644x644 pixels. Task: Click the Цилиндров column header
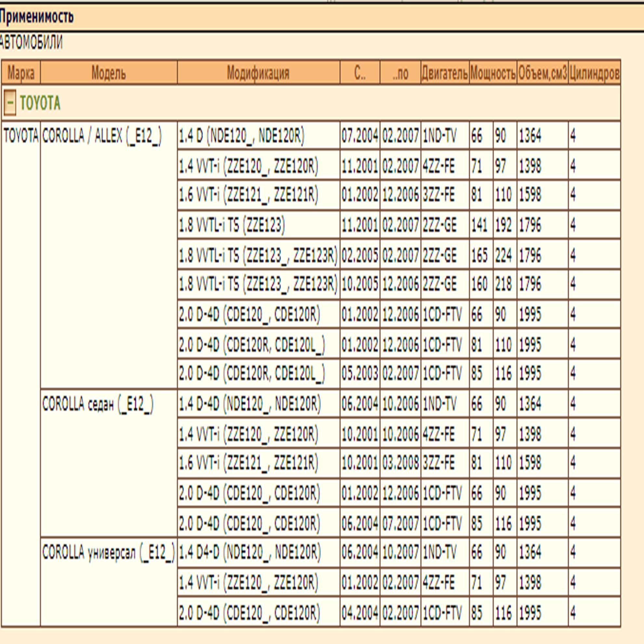point(594,72)
